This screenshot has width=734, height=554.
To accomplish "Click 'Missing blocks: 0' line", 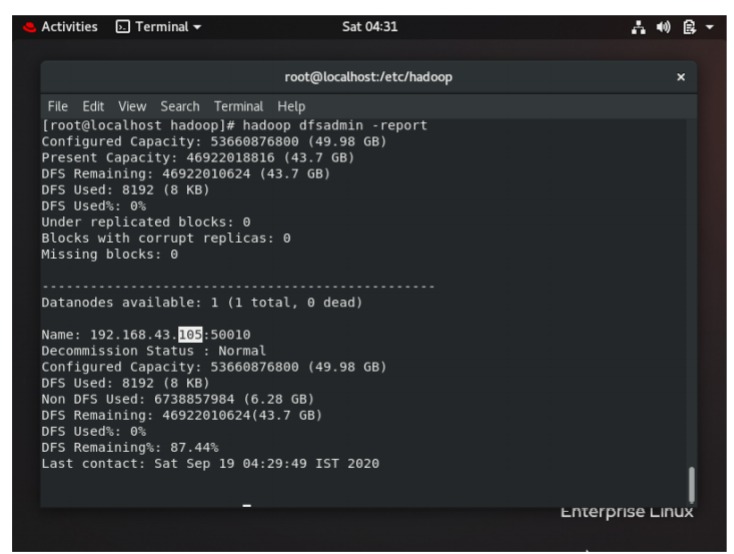I will [110, 254].
